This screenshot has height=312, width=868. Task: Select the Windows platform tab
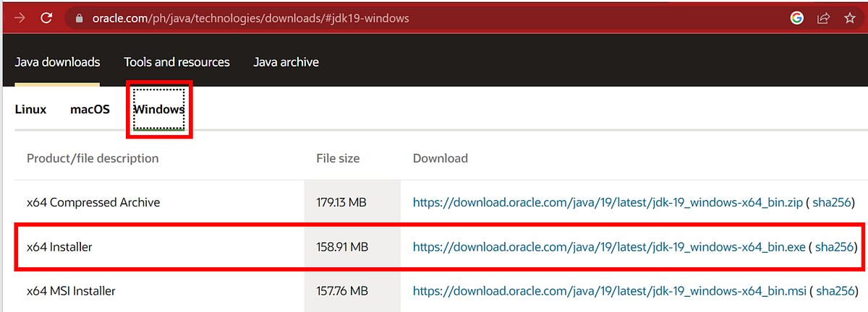pyautogui.click(x=159, y=110)
